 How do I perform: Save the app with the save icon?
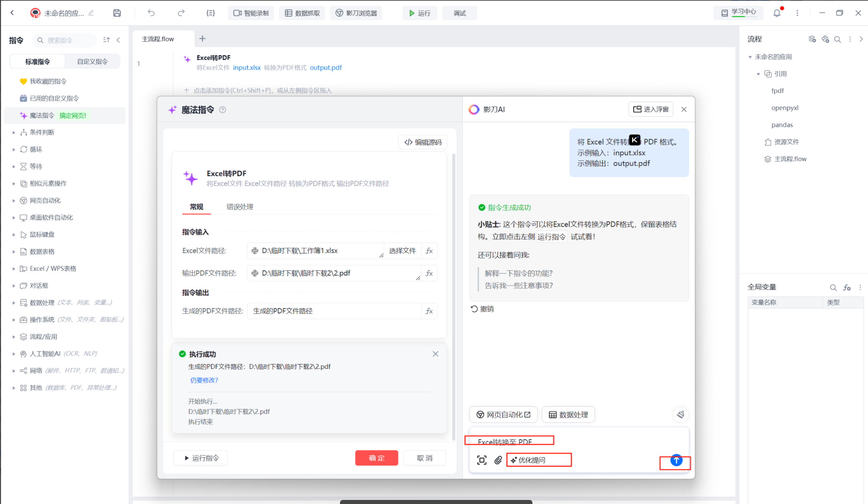117,12
